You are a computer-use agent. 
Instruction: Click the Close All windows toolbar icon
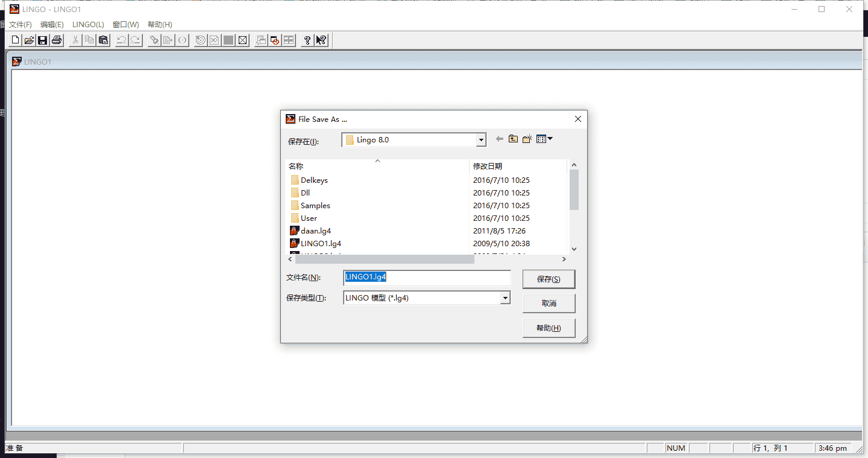point(275,40)
